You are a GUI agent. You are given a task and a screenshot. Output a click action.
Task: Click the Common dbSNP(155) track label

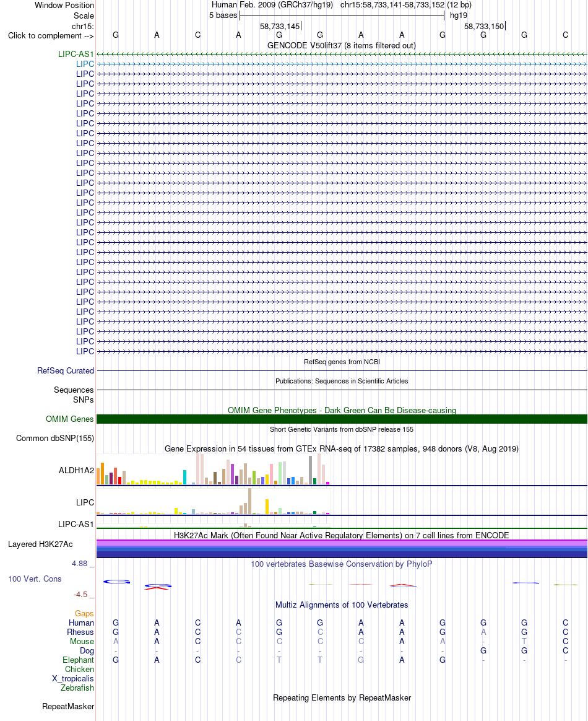click(55, 438)
